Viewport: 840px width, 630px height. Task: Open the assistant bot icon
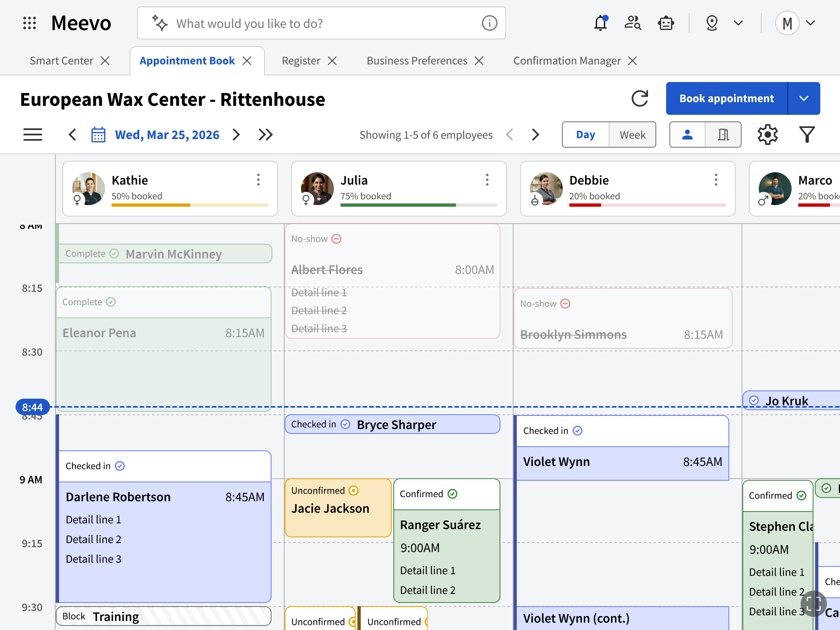666,23
